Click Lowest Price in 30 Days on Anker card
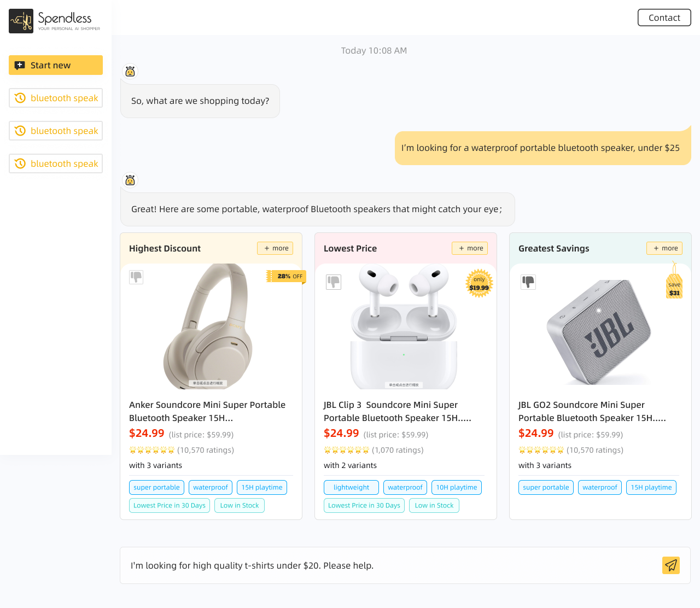Screen dimensions: 700x608 click(170, 505)
